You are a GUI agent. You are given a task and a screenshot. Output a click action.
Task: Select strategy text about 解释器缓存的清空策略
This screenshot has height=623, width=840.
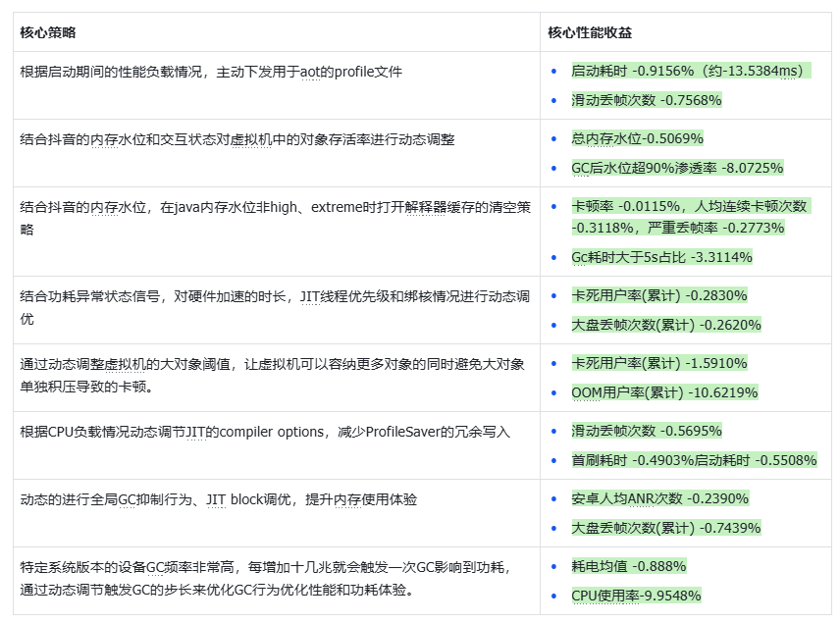[x=276, y=218]
